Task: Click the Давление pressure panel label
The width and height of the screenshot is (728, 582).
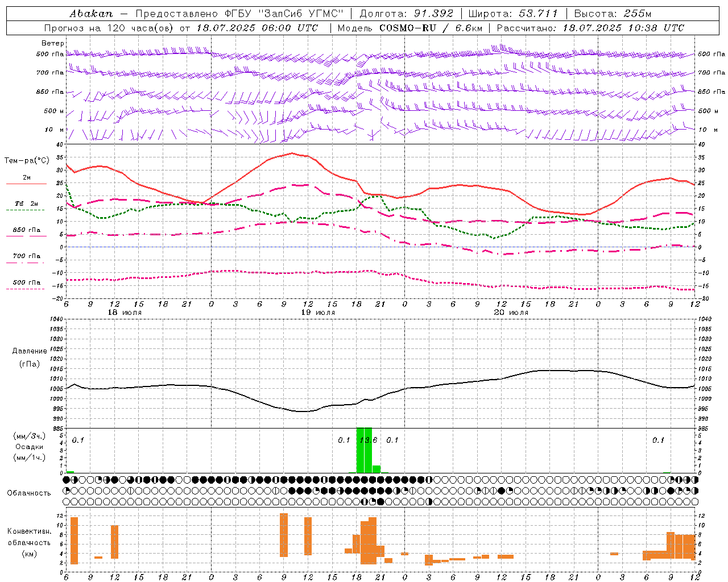Action: [x=30, y=351]
